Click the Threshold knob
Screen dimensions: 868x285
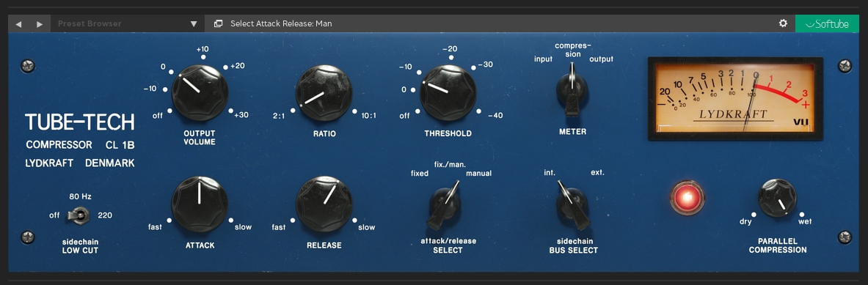coord(448,92)
